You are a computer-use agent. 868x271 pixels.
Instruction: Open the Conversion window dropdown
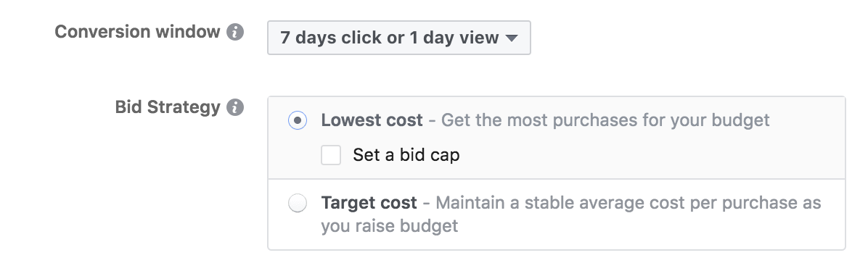click(398, 38)
